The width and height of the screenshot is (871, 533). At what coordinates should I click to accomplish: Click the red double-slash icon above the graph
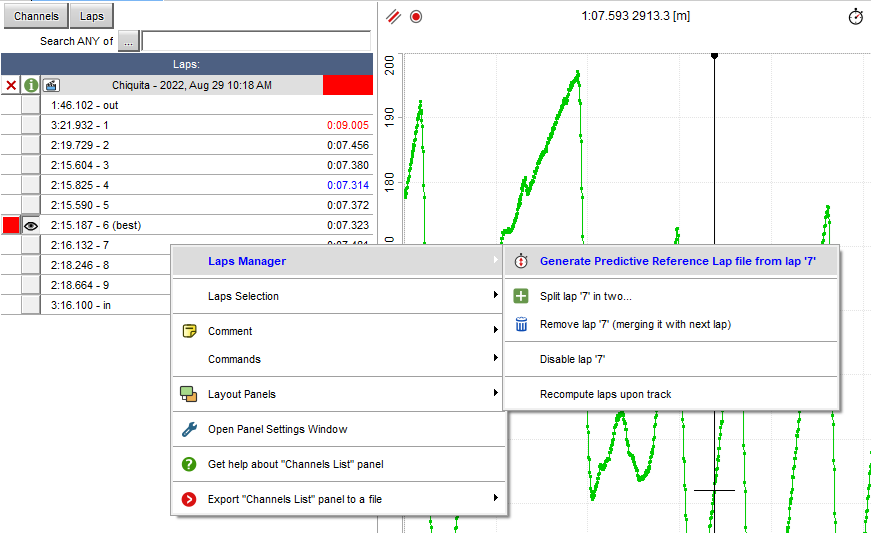click(x=394, y=17)
